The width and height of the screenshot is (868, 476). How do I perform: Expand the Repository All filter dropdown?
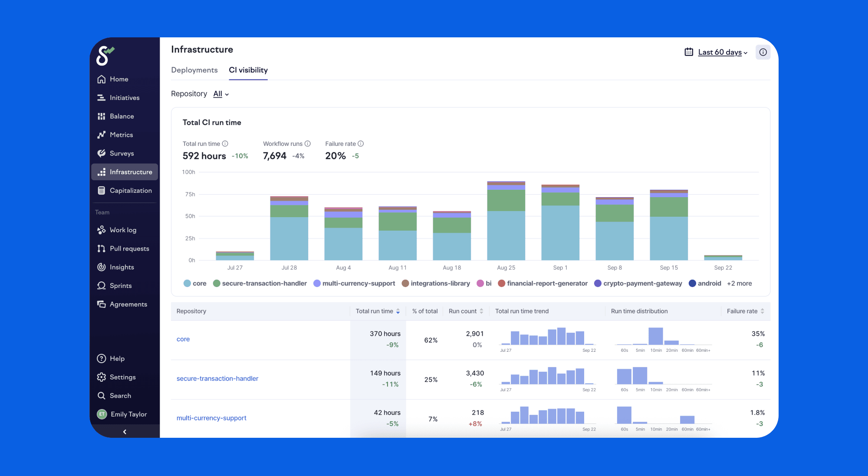click(x=221, y=94)
